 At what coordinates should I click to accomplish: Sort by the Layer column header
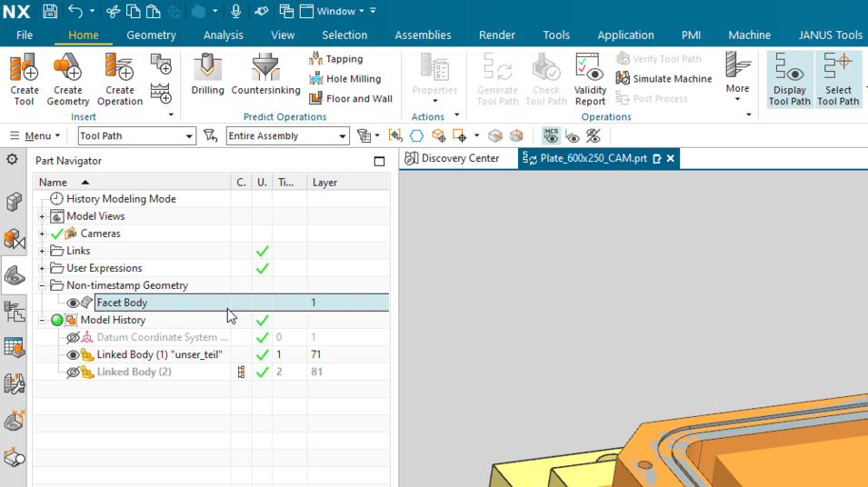pyautogui.click(x=348, y=182)
